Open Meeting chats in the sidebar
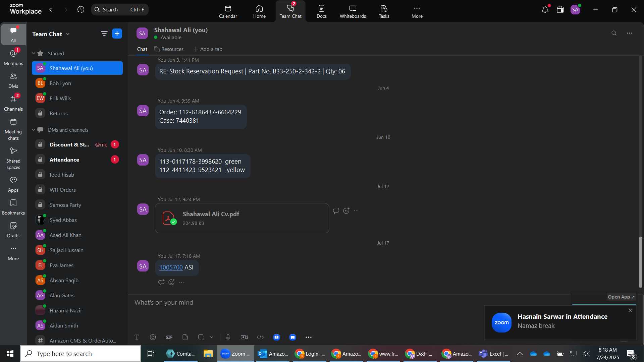The width and height of the screenshot is (644, 362). 13,129
